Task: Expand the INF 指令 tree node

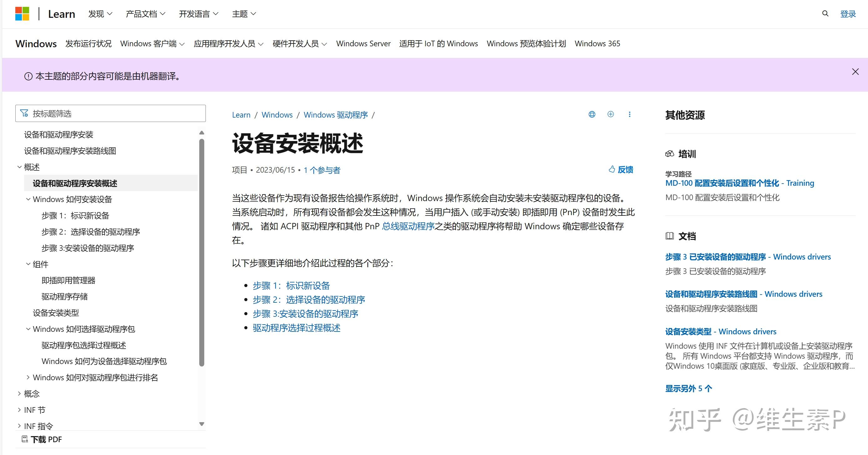Action: coord(19,426)
